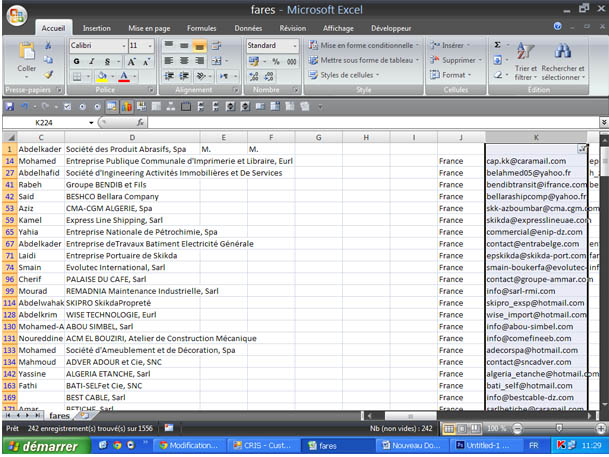Open the font size 11 dropdown
609x457 pixels.
[150, 46]
